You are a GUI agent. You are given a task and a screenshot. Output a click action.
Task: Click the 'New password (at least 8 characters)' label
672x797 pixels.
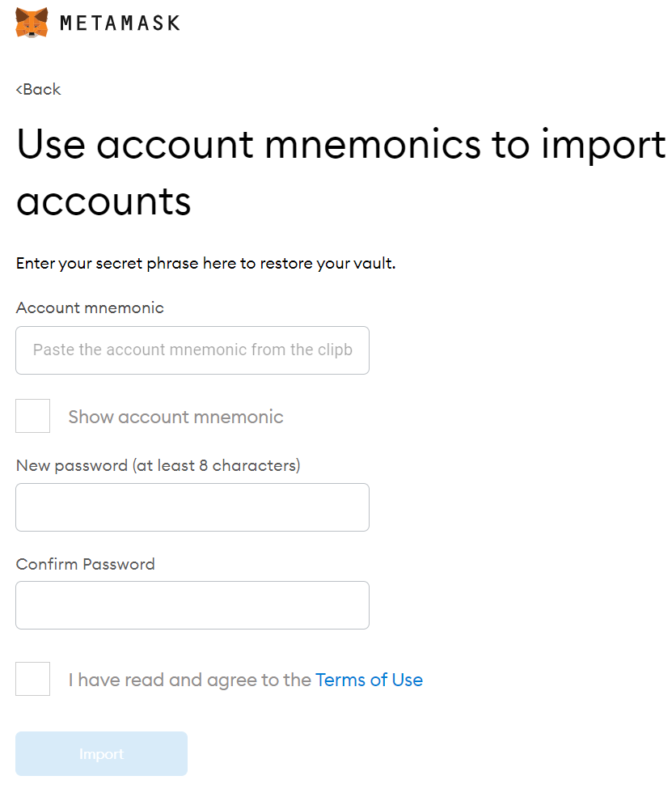[x=158, y=465]
